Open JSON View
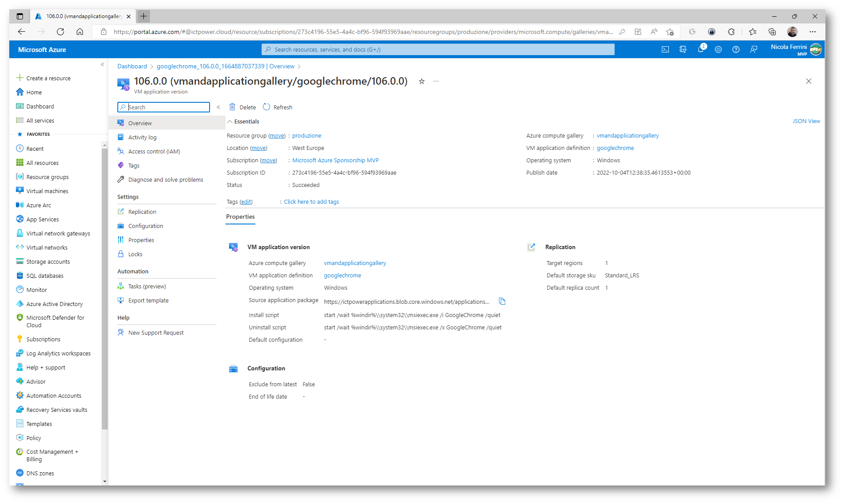 pyautogui.click(x=806, y=121)
